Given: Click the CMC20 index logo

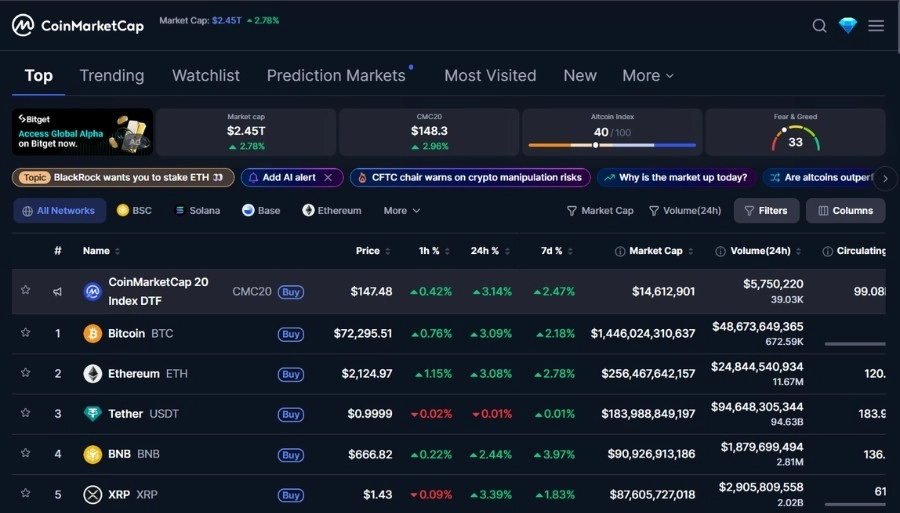Looking at the screenshot, I should [92, 292].
